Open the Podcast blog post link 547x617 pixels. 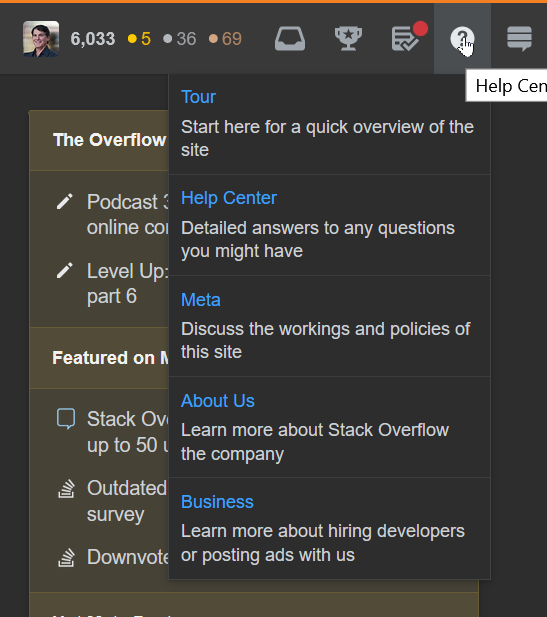128,215
